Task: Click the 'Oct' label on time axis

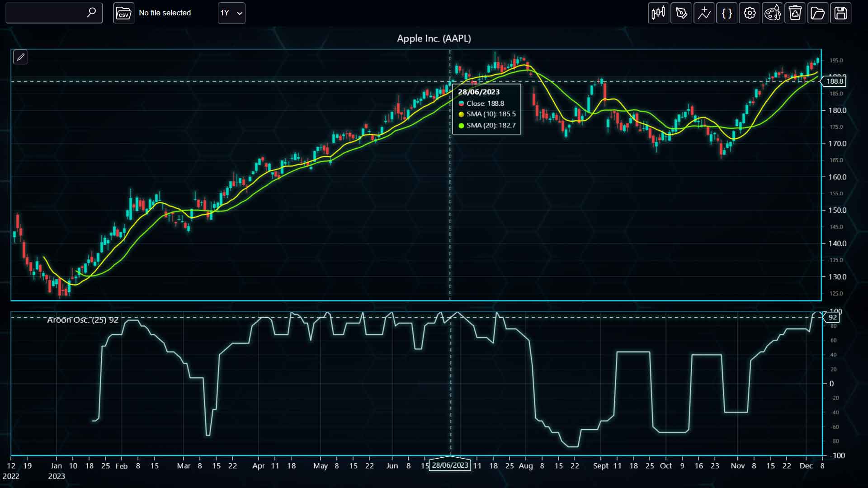Action: [x=666, y=466]
